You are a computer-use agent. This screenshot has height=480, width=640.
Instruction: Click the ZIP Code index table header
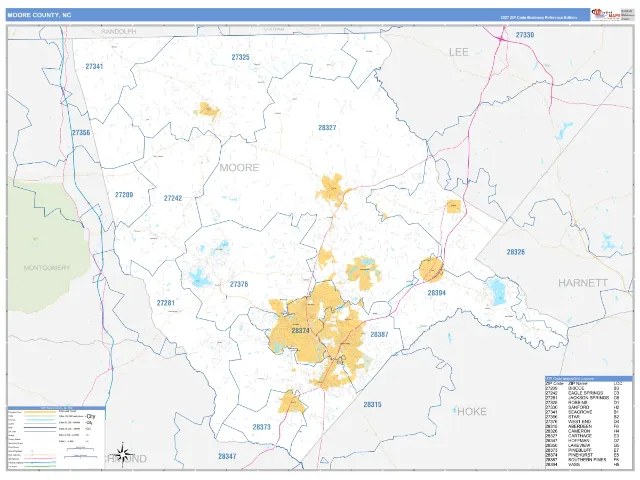(589, 379)
